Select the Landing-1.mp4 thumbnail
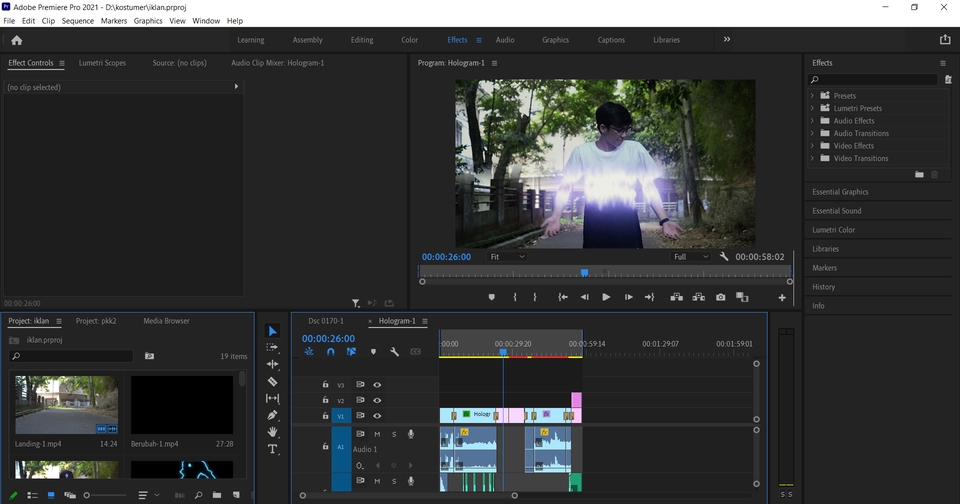The image size is (960, 504). (66, 405)
